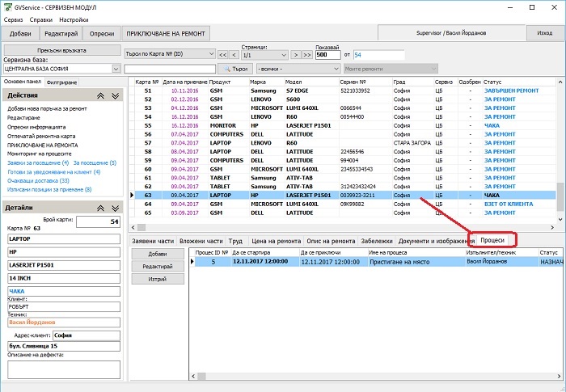This screenshot has height=392, width=566.
Task: Sort by Статус column header in repairs table
Action: tap(518, 82)
